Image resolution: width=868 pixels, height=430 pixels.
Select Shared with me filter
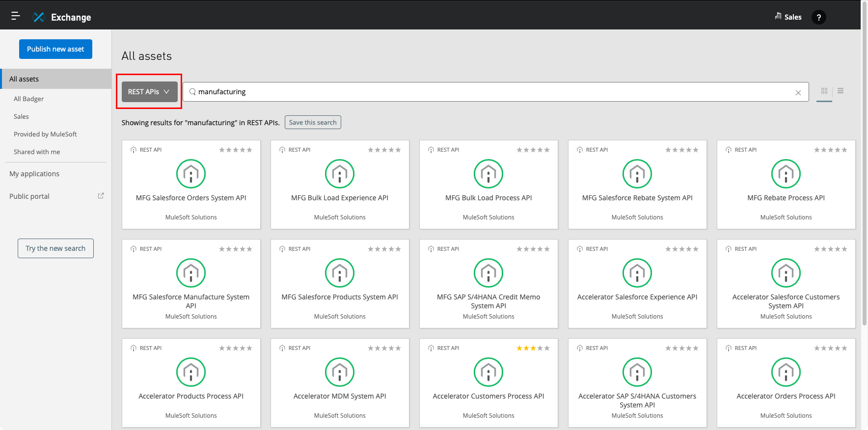pos(37,152)
